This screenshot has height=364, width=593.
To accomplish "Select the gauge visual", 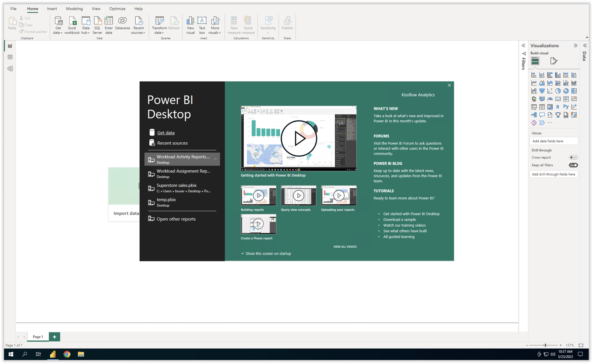I will coord(550,99).
